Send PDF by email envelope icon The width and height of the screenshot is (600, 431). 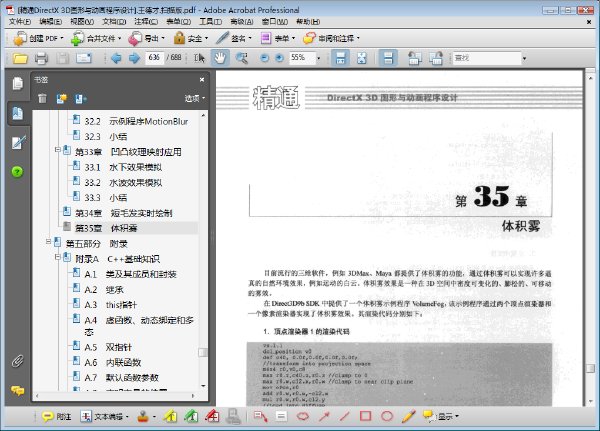point(84,58)
